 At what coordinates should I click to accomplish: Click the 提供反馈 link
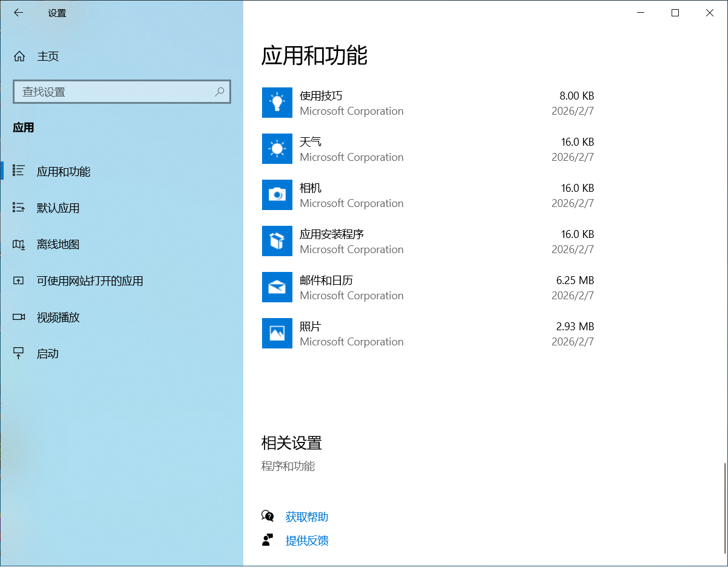click(x=306, y=540)
